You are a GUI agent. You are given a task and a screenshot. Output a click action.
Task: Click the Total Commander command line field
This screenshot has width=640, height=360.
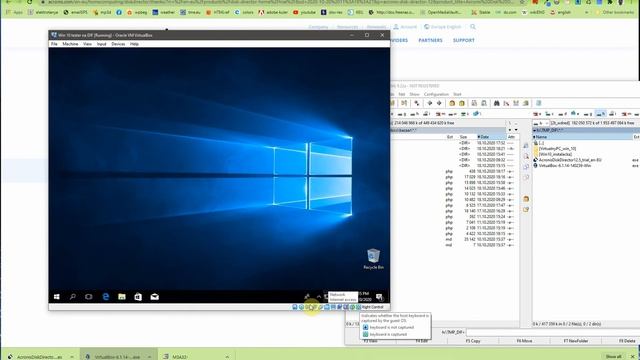click(553, 332)
